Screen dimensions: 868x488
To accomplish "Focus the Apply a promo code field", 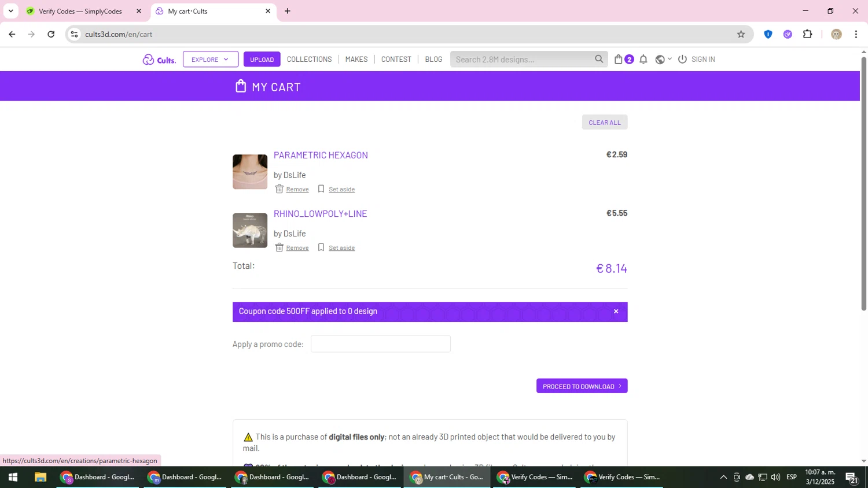I will point(381,344).
